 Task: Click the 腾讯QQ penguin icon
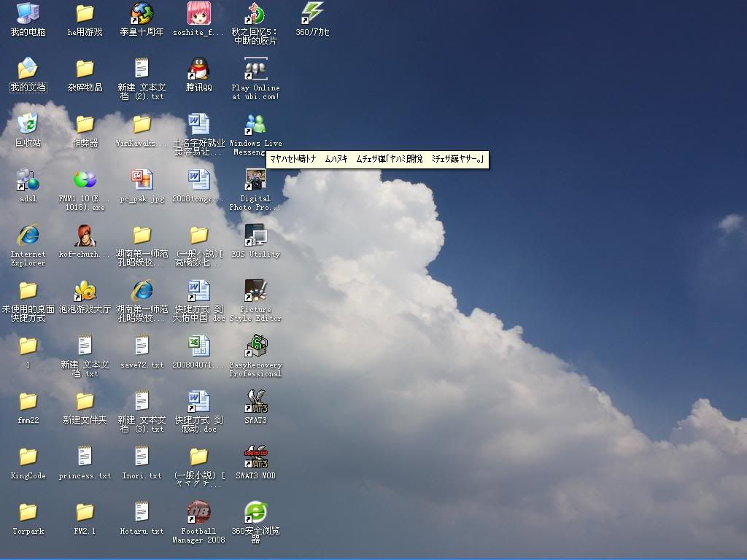pos(198,69)
